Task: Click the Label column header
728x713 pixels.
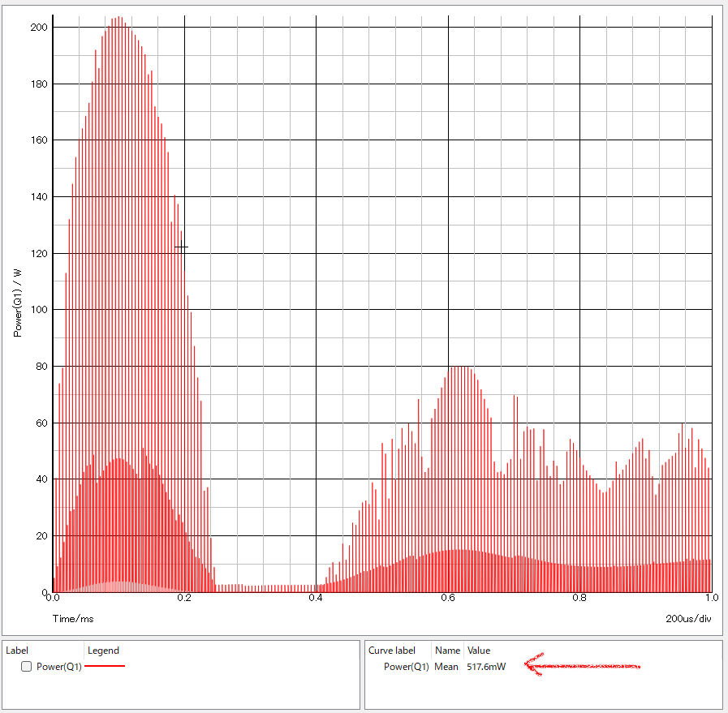Action: point(17,651)
